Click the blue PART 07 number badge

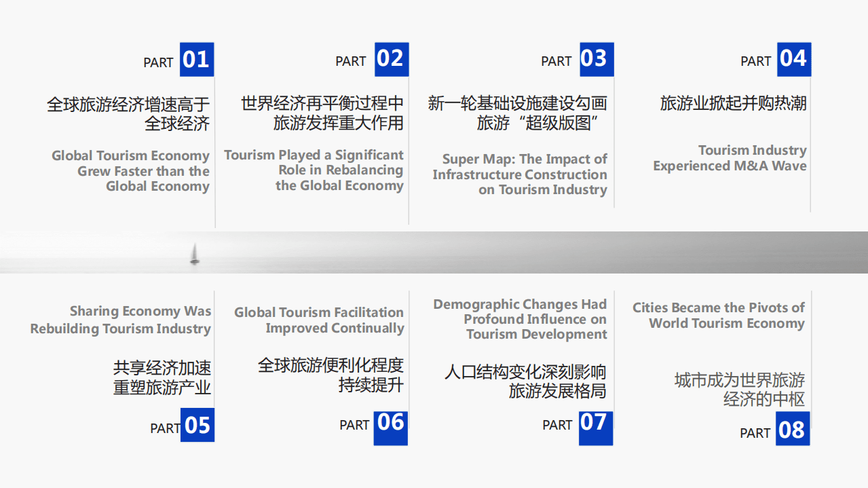tap(596, 428)
